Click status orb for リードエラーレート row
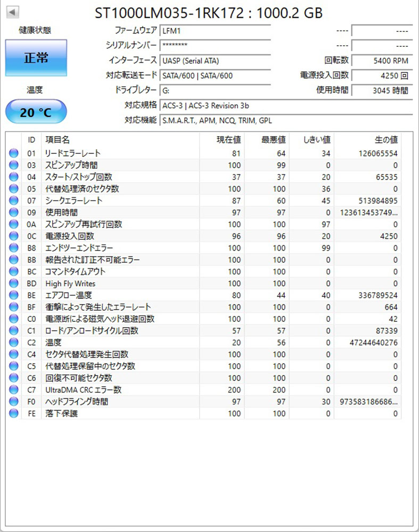This screenshot has width=419, height=532. click(x=13, y=154)
